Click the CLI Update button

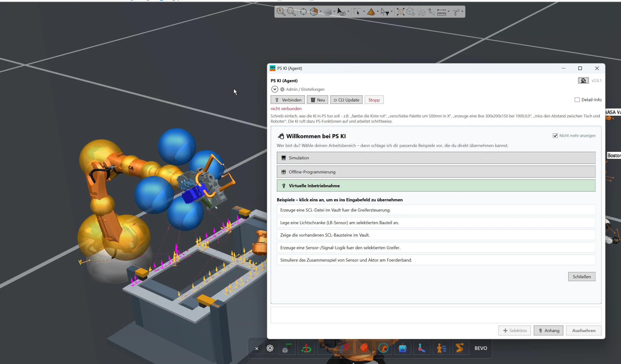[x=346, y=100]
